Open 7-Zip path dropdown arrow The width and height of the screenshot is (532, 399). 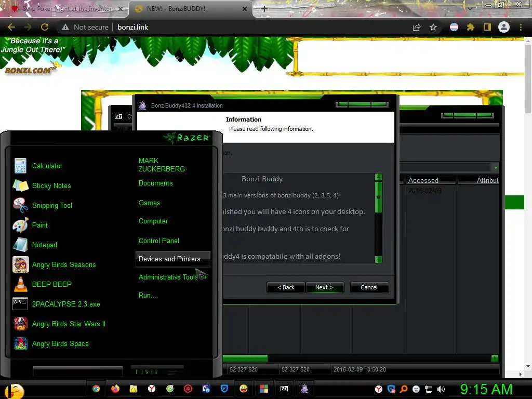(496, 168)
